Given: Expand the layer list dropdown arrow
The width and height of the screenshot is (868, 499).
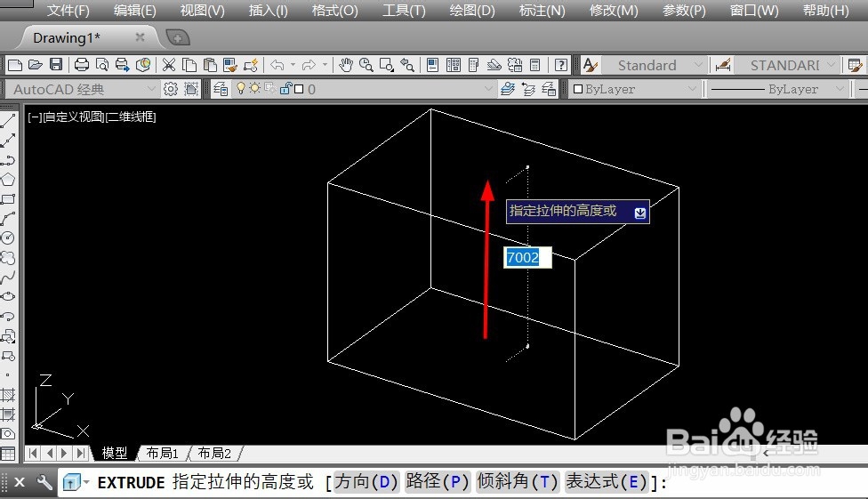Looking at the screenshot, I should click(x=488, y=89).
